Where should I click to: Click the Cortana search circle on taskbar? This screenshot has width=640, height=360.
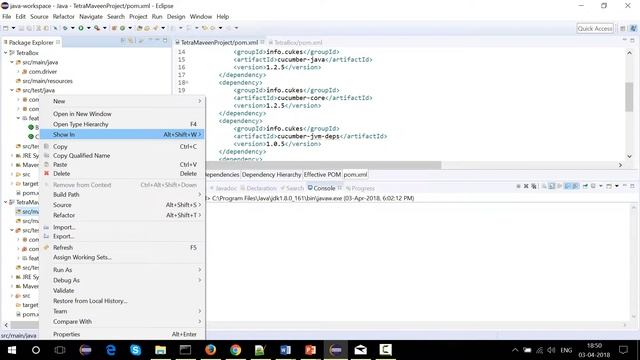pyautogui.click(x=36, y=350)
